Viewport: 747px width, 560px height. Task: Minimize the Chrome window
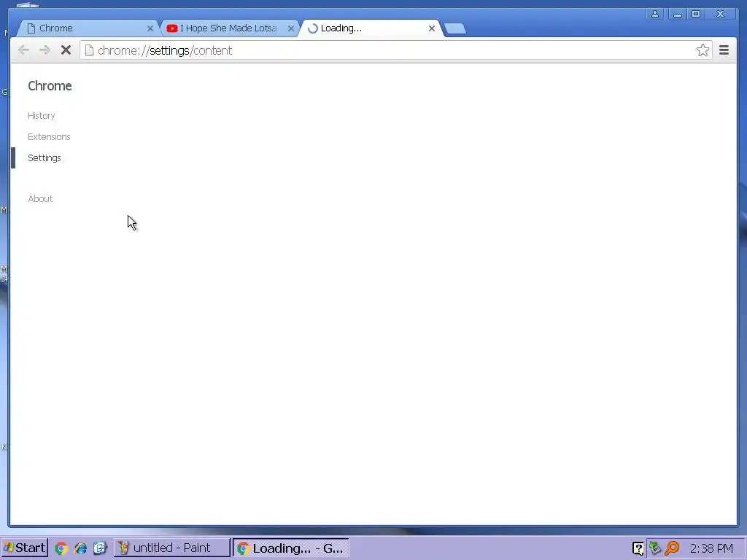(677, 15)
